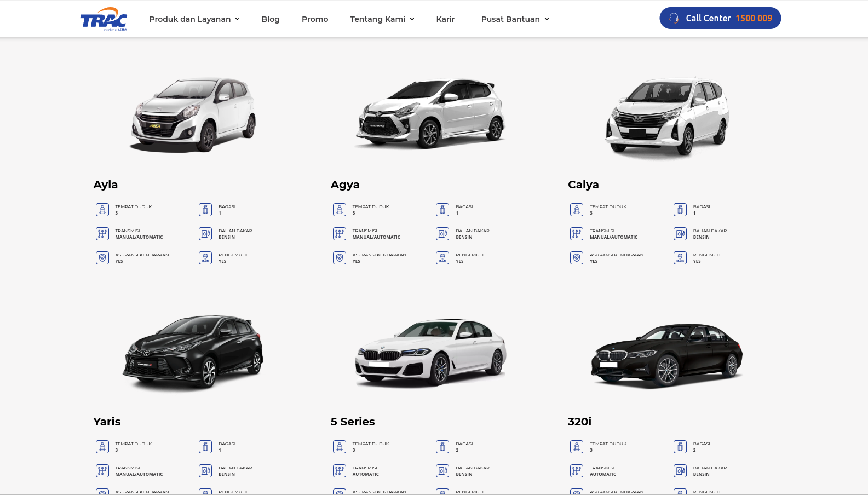Click Ayla's Pengemudi driver icon
The image size is (868, 495).
(x=205, y=258)
